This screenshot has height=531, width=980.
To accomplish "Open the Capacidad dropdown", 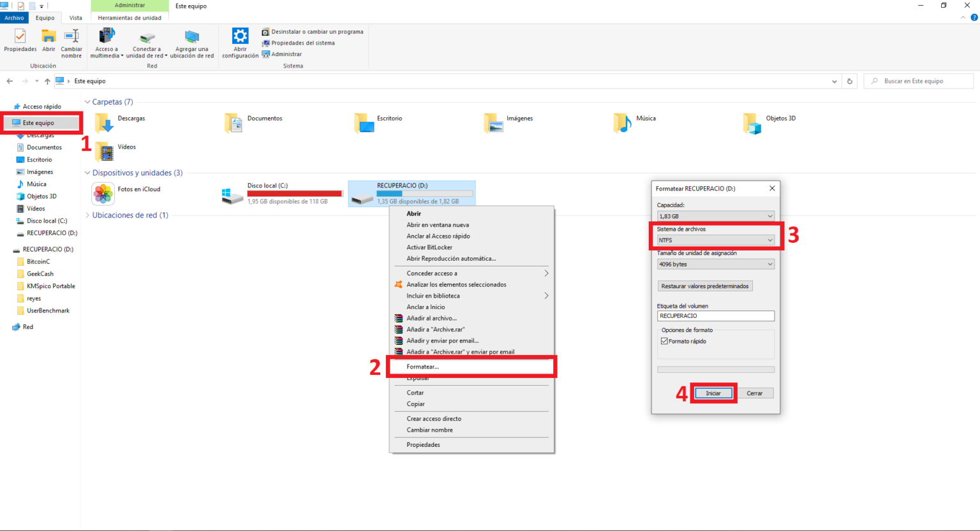I will [715, 216].
